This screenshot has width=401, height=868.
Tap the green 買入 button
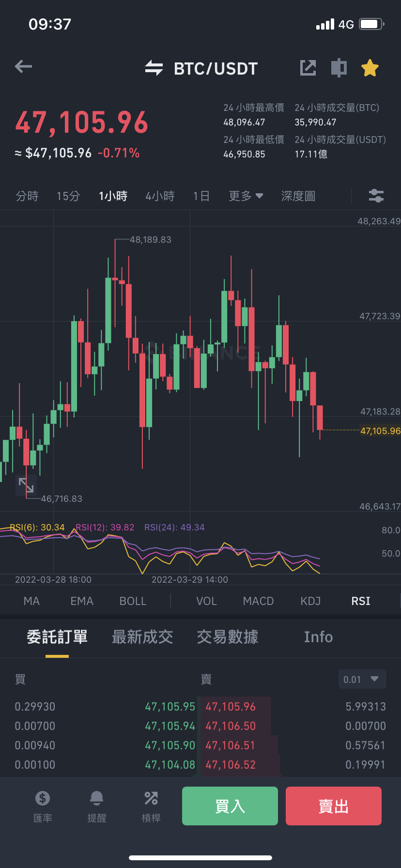point(230,806)
